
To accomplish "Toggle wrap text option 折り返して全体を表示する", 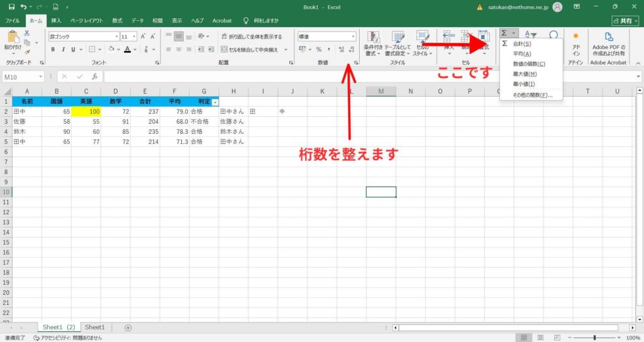I will 251,36.
